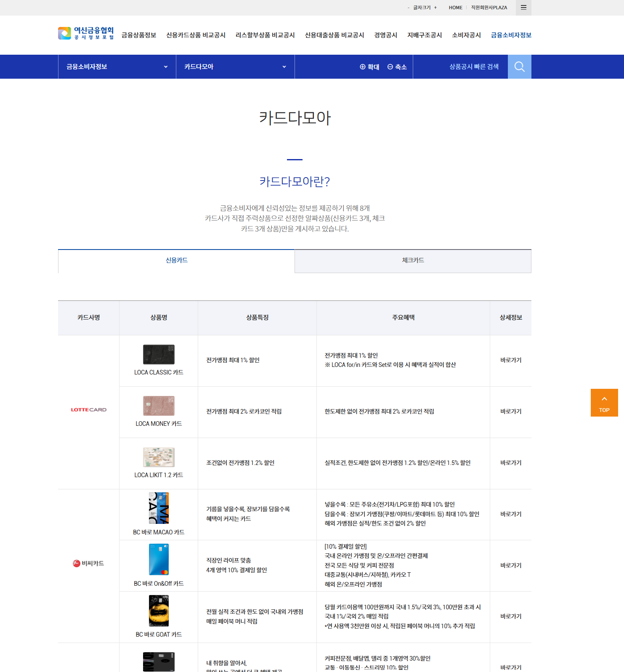The height and width of the screenshot is (672, 624).
Task: Select the 신용카드 tab
Action: point(176,261)
